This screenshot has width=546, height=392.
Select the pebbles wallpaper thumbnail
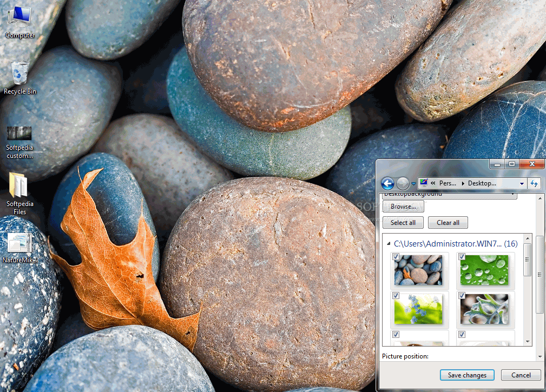[418, 270]
